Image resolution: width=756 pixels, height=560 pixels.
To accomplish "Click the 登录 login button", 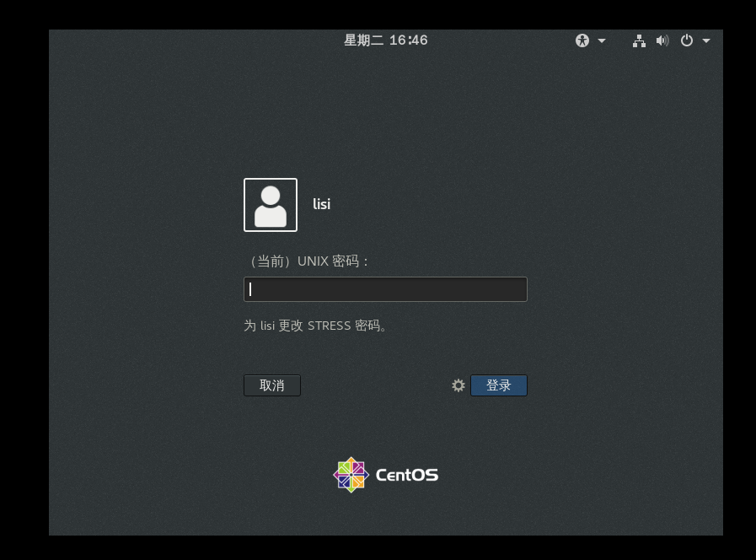I will (x=499, y=385).
